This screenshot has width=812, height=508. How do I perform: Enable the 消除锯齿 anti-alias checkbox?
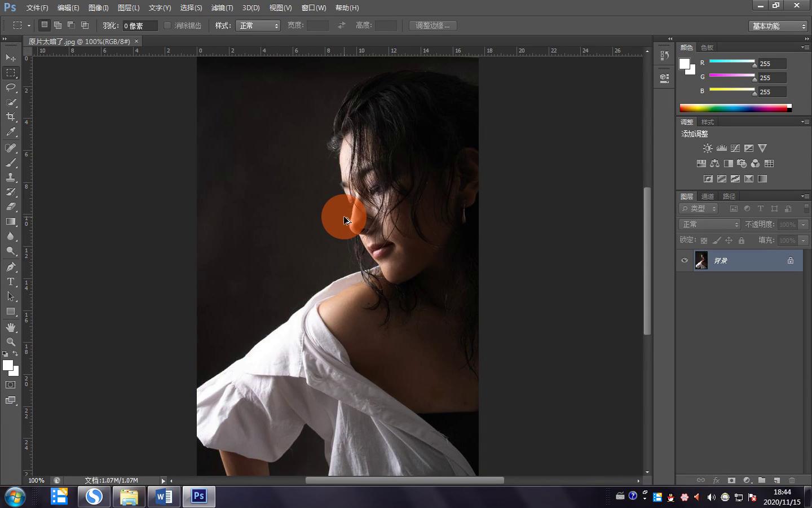167,25
